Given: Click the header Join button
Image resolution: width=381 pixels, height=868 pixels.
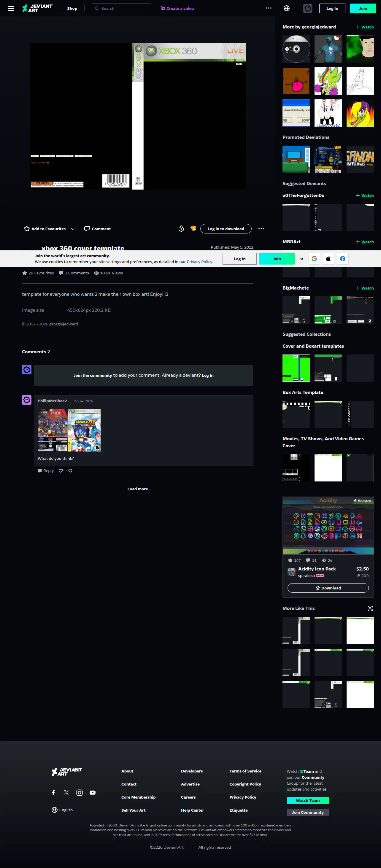Looking at the screenshot, I should (x=363, y=8).
